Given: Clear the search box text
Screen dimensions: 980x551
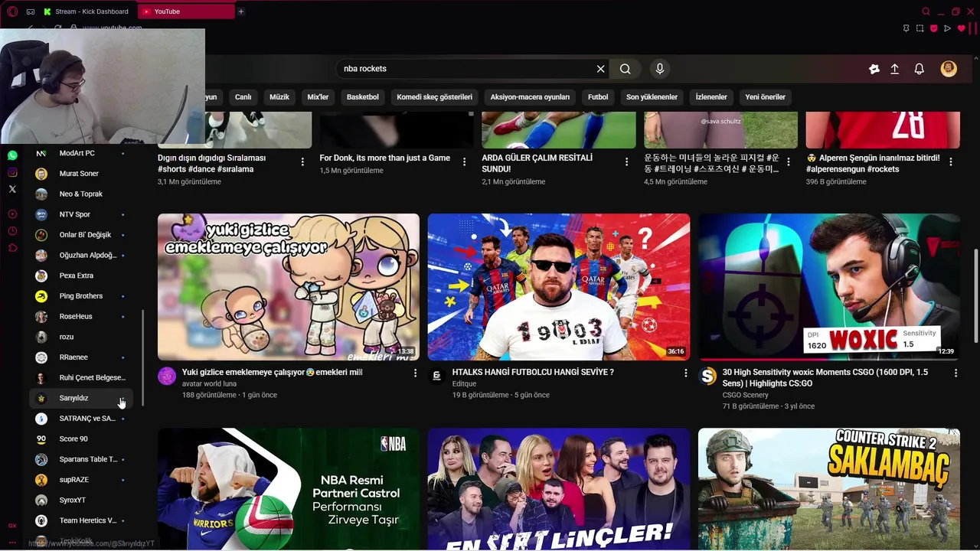Looking at the screenshot, I should (x=601, y=69).
